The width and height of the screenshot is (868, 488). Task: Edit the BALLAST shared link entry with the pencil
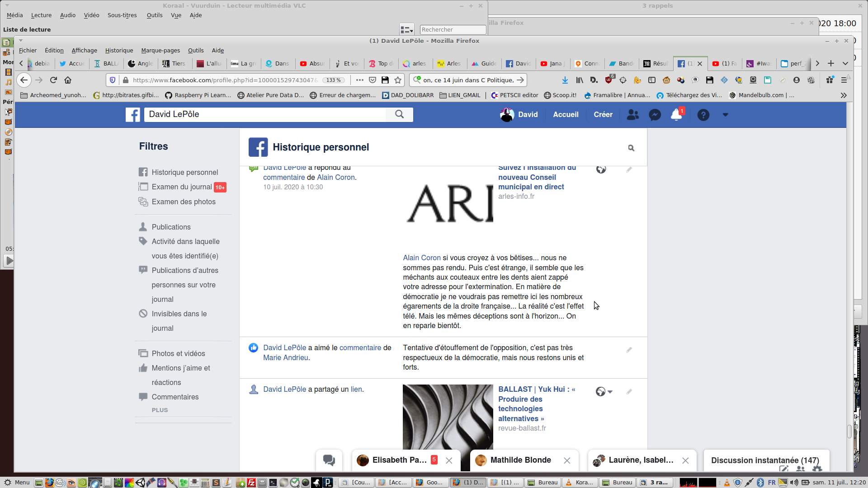[x=629, y=392]
